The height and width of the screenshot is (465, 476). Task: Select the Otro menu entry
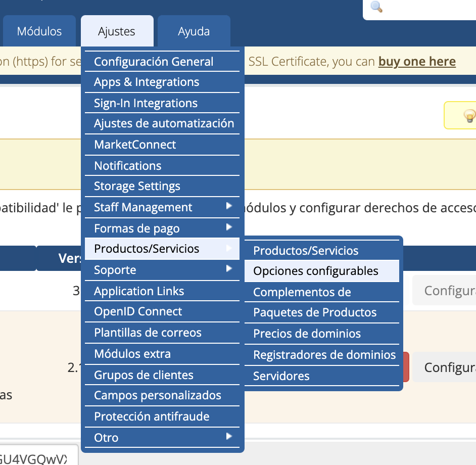click(x=162, y=437)
